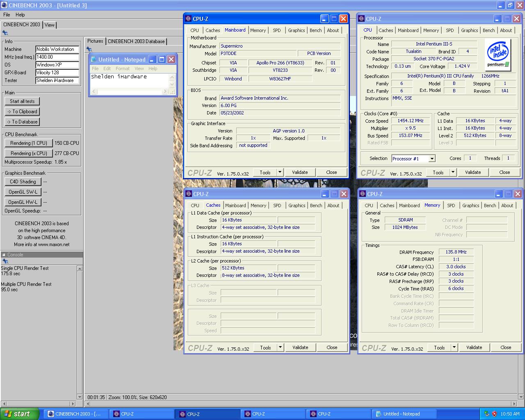Image resolution: width=525 pixels, height=420 pixels.
Task: Click the -> To Clipboard button
Action: tap(22, 112)
